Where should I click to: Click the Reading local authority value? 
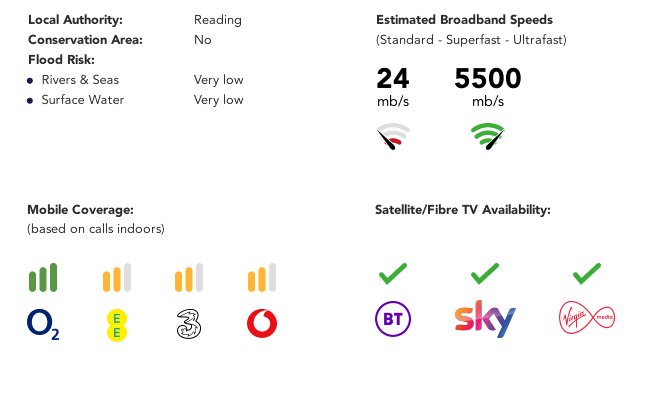point(218,20)
